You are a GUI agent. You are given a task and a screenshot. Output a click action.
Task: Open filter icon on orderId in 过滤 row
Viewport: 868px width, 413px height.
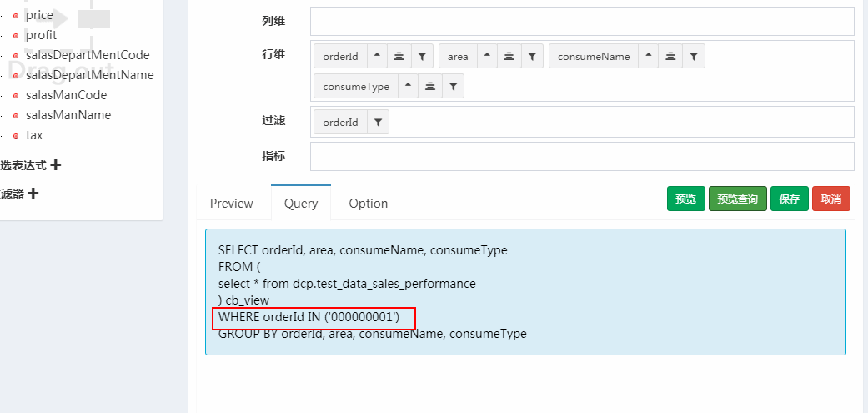[x=378, y=122]
